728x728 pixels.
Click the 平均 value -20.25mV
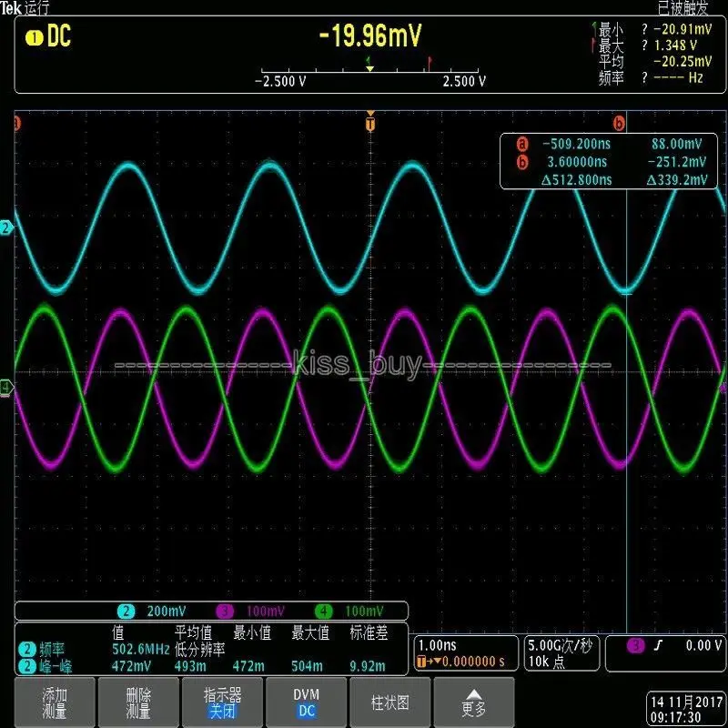(682, 61)
